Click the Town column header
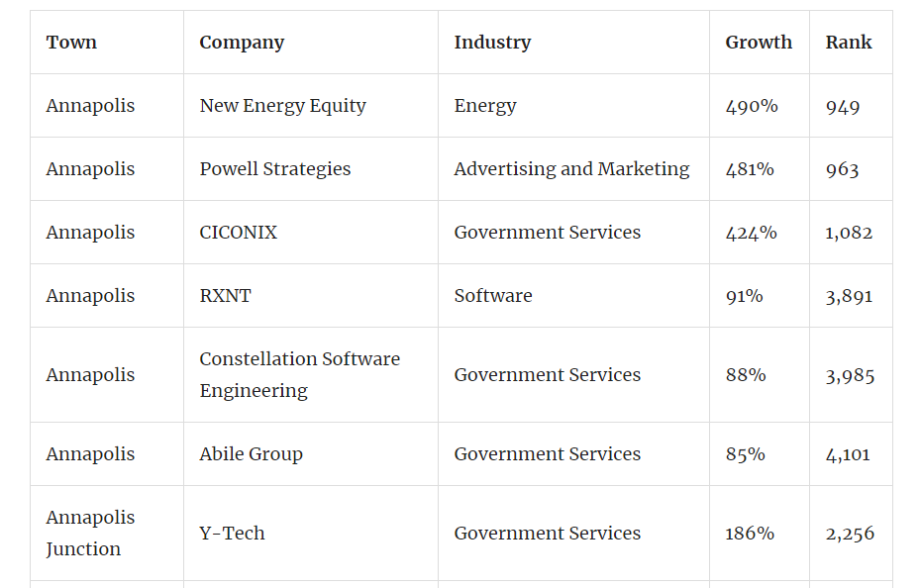The width and height of the screenshot is (920, 588). point(71,43)
